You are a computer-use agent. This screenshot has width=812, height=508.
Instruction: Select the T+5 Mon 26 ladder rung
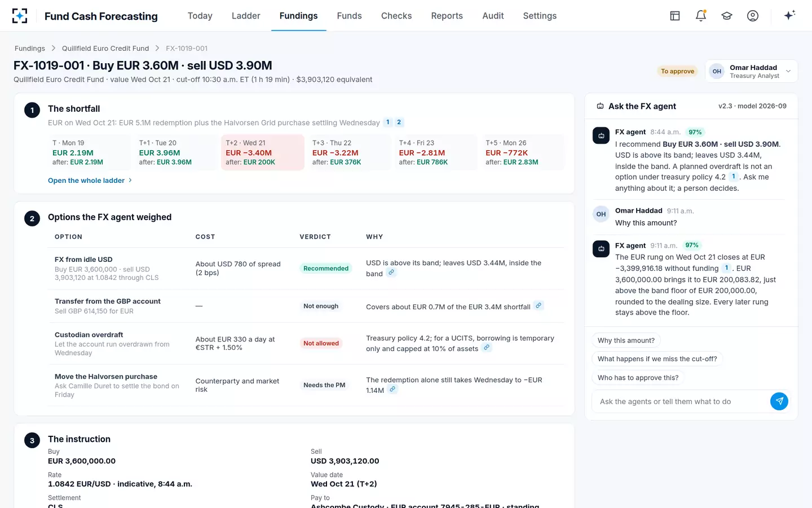523,152
